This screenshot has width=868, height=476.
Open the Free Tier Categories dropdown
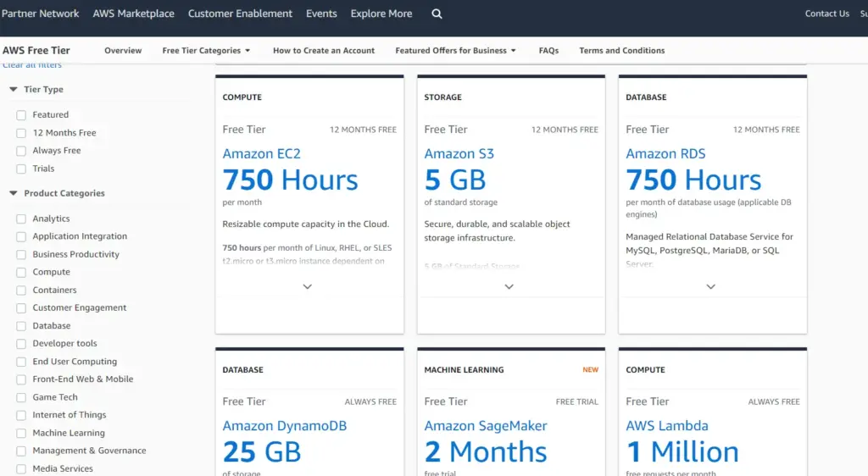point(206,50)
